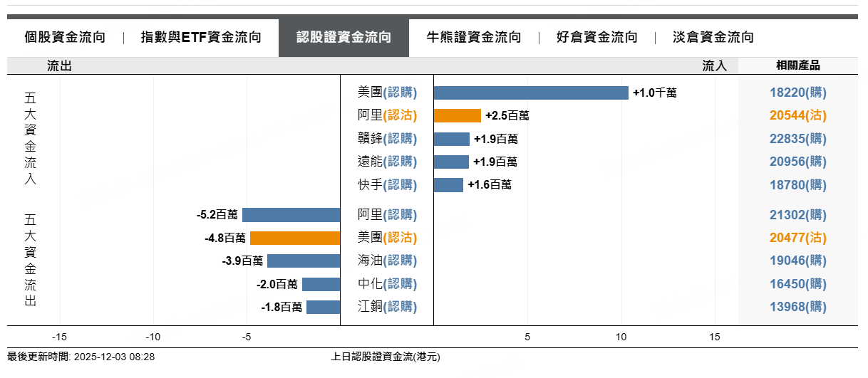The width and height of the screenshot is (868, 378).
Task: Open 牛熊證資金流向 tab
Action: tap(474, 38)
